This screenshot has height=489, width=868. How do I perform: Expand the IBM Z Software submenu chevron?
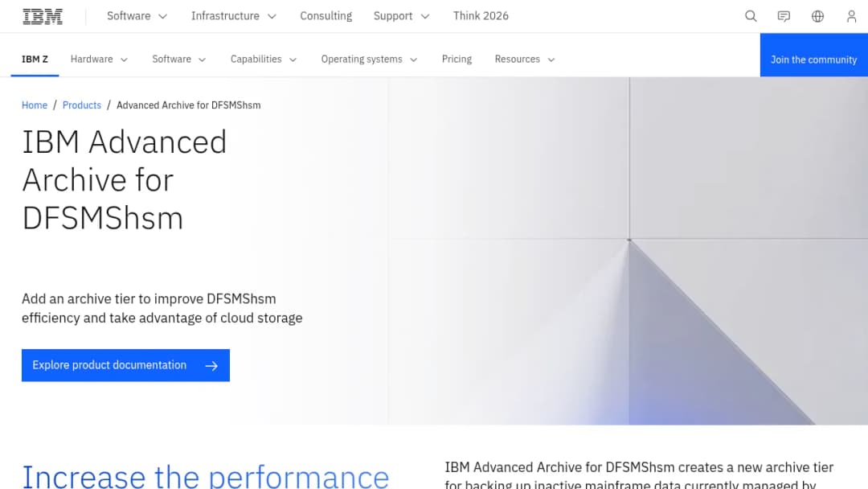(x=202, y=60)
